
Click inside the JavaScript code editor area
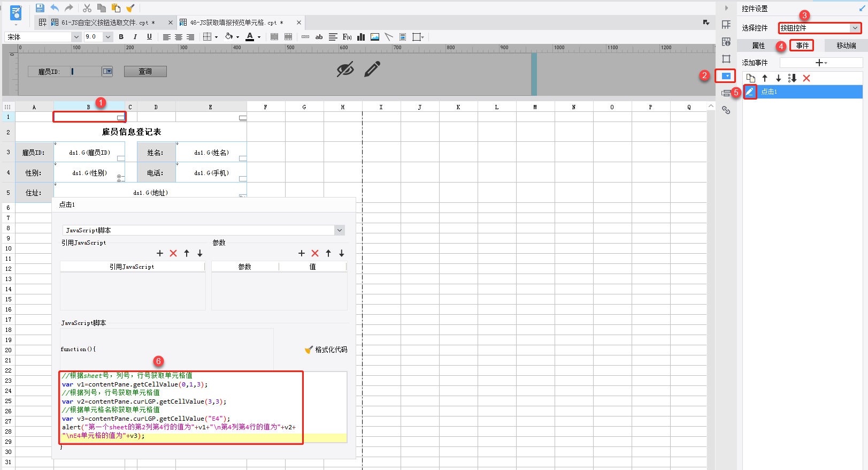(x=203, y=407)
